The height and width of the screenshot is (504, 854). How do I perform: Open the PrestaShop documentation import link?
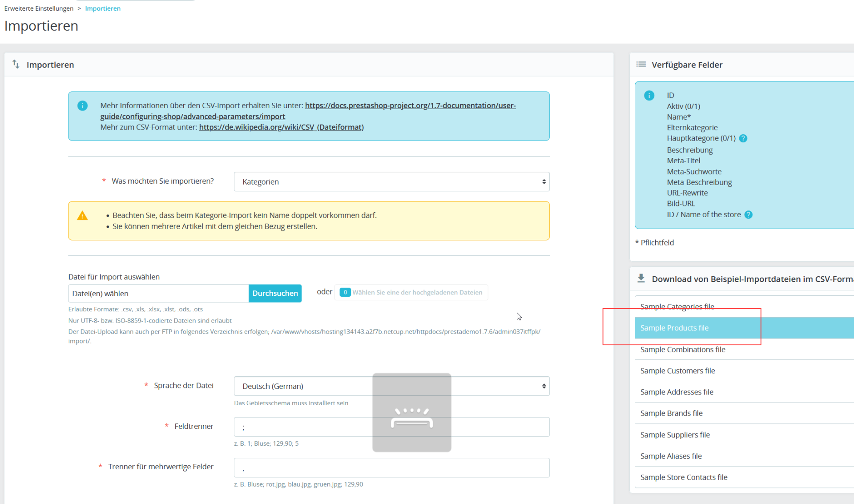tap(410, 106)
